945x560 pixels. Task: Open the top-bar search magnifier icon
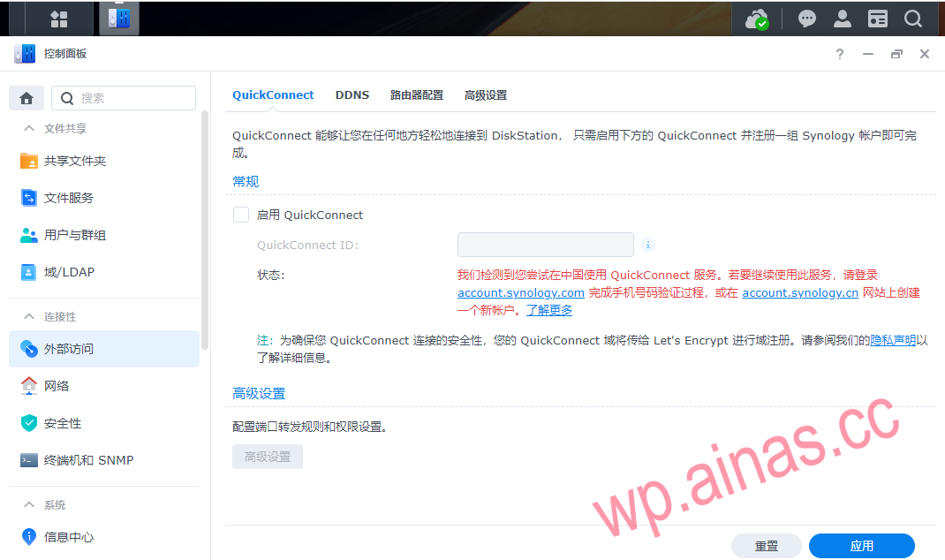913,19
